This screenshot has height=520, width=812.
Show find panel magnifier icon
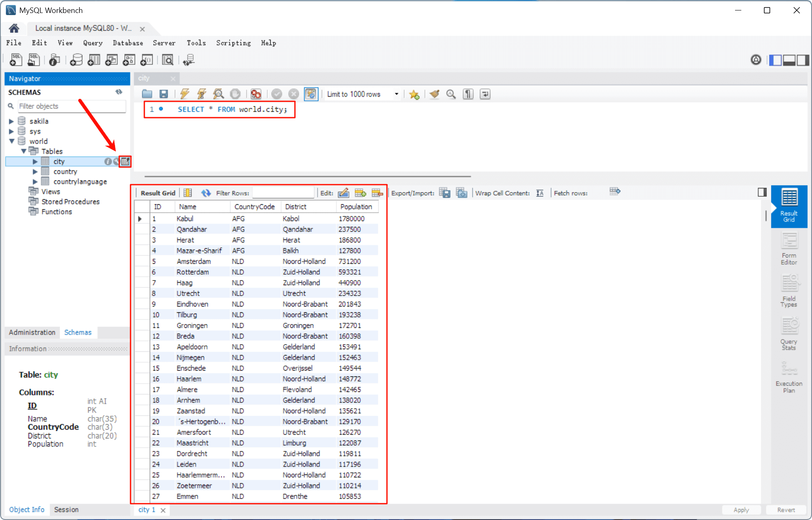coord(451,94)
